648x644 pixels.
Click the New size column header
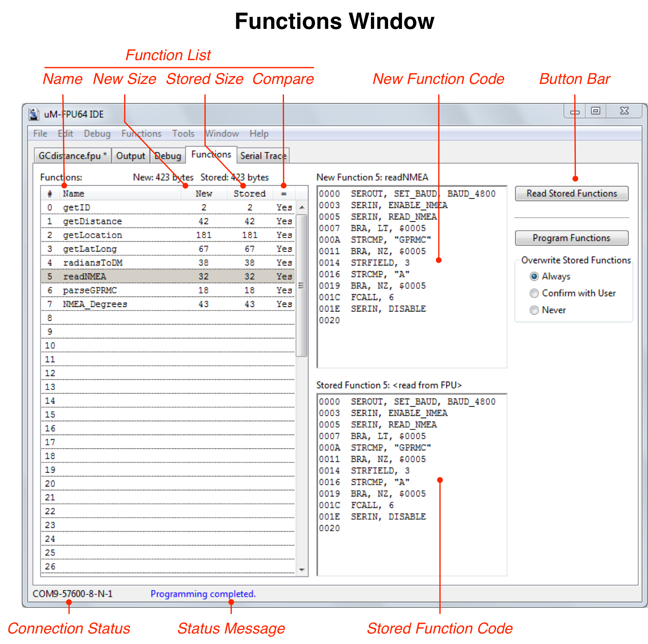click(x=204, y=193)
